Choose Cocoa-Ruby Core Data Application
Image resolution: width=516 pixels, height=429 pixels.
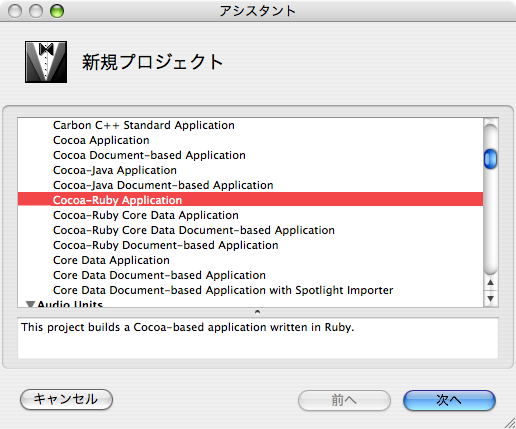click(x=146, y=215)
